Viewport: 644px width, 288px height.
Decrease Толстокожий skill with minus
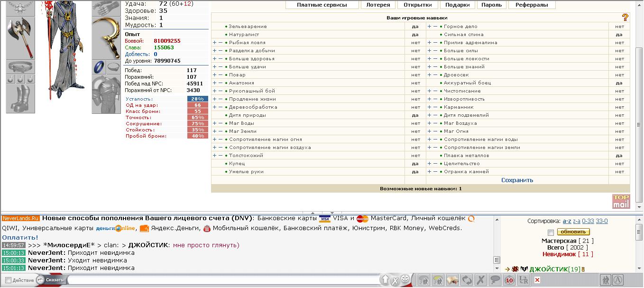(x=220, y=156)
